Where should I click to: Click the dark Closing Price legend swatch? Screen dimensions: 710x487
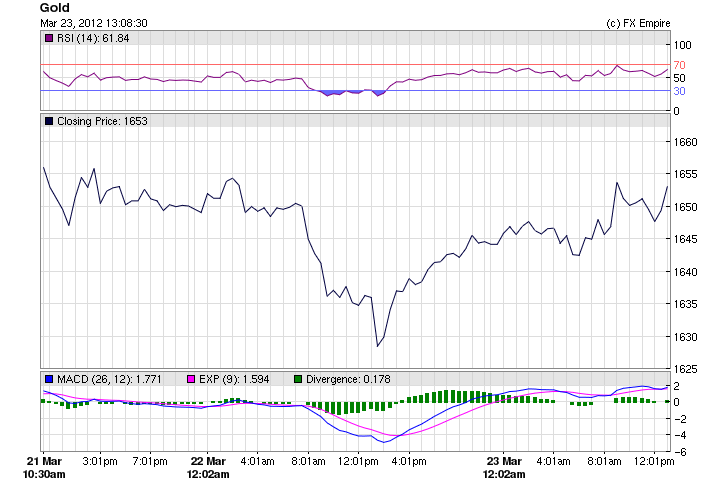[x=49, y=121]
